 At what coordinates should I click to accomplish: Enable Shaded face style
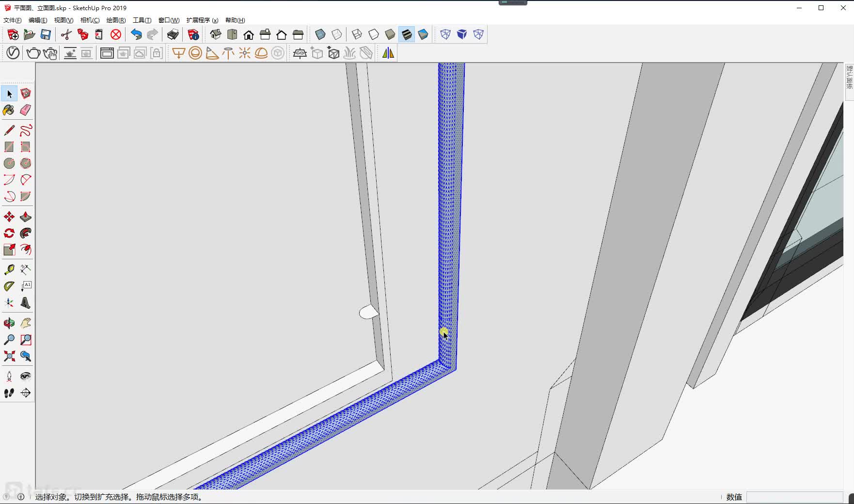[390, 34]
